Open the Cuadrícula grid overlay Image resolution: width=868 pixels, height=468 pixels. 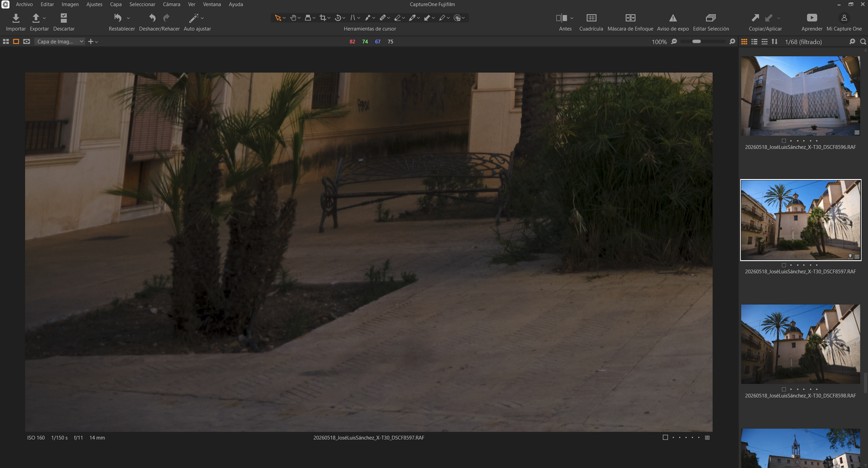tap(591, 18)
